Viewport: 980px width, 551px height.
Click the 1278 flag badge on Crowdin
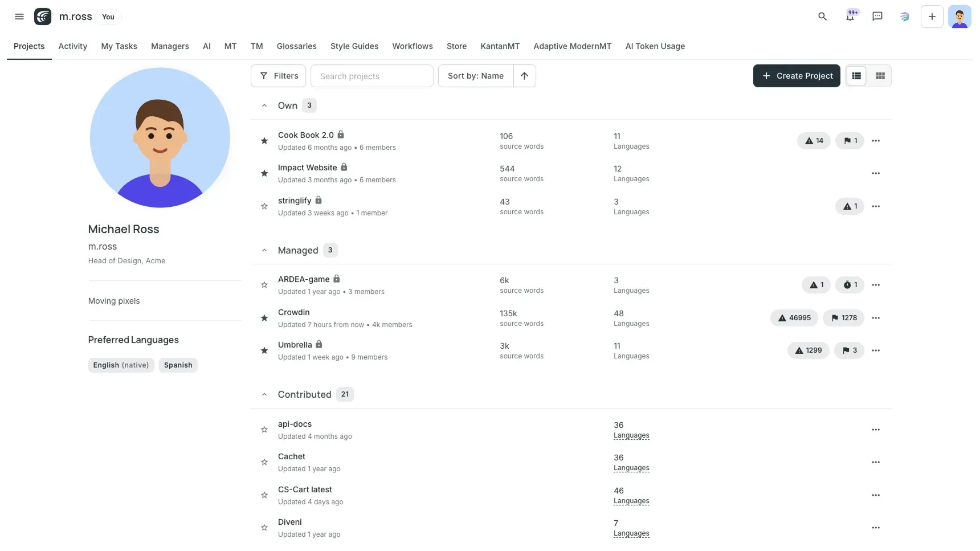(844, 318)
